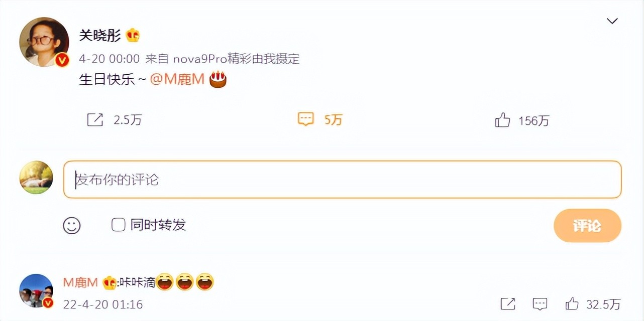644x321 pixels.
Task: Focus the 发布你的评论 comment input box
Action: click(343, 180)
